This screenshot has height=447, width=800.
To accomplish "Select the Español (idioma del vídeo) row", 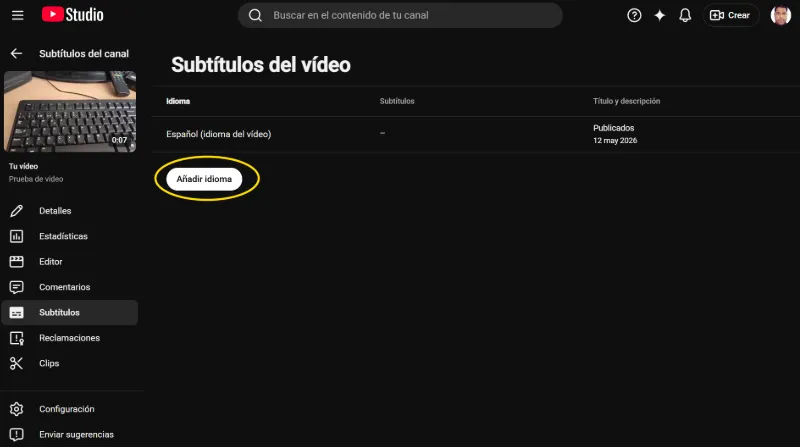I will [476, 134].
